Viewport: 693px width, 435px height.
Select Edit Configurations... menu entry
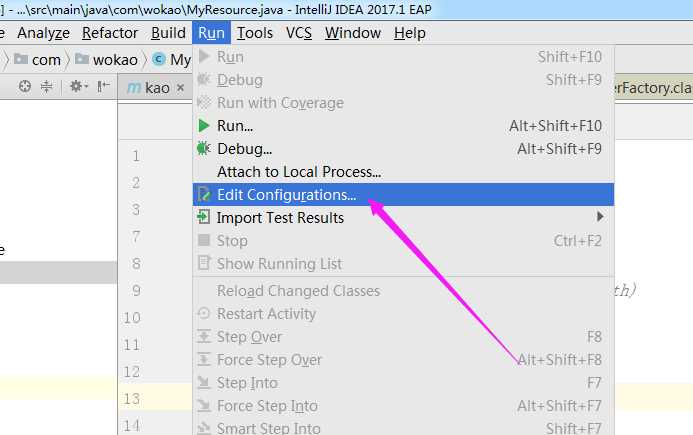[x=403, y=195]
